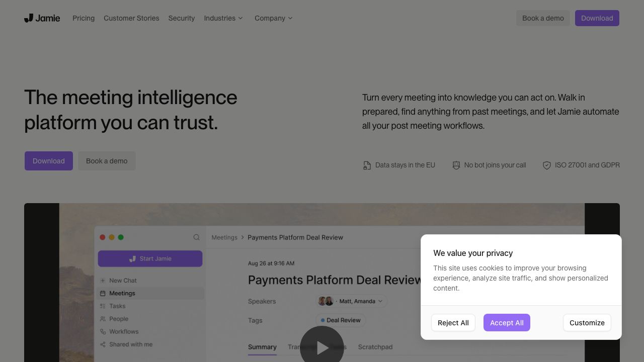The height and width of the screenshot is (362, 644).
Task: Click the No bot joins your call icon
Action: click(456, 165)
